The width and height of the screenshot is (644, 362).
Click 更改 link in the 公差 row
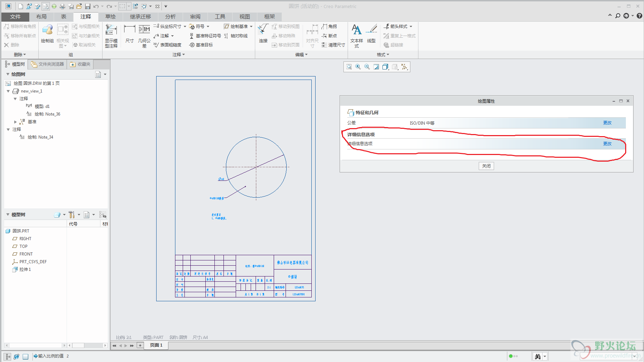pyautogui.click(x=607, y=123)
